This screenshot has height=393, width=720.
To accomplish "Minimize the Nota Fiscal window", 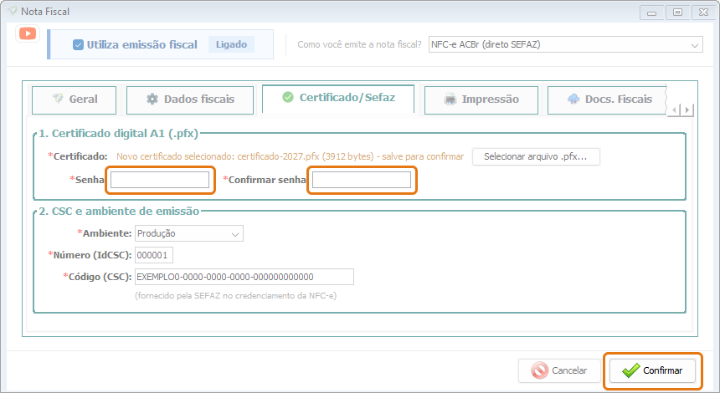I will point(652,12).
